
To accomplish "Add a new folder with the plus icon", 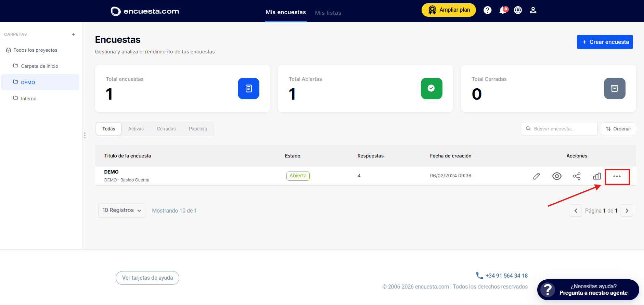I will [74, 34].
